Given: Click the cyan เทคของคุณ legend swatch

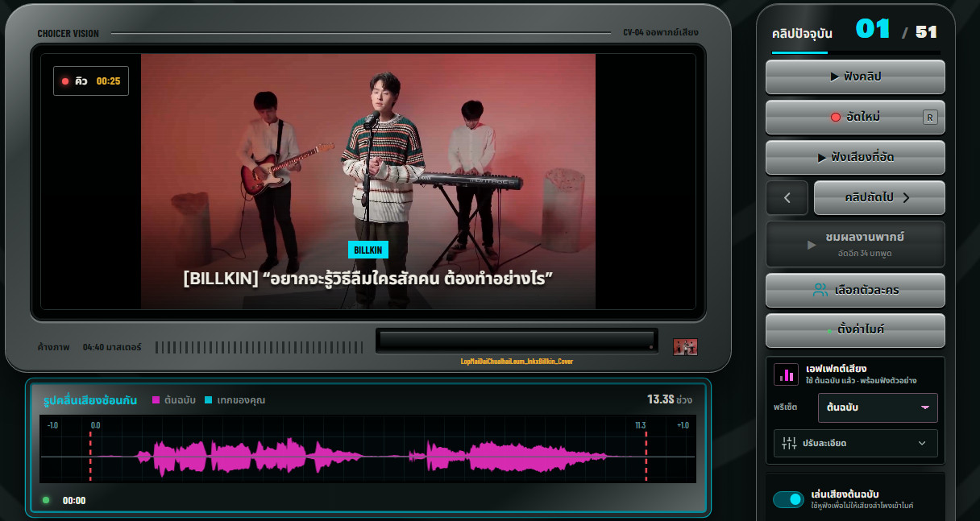Looking at the screenshot, I should click(x=208, y=400).
